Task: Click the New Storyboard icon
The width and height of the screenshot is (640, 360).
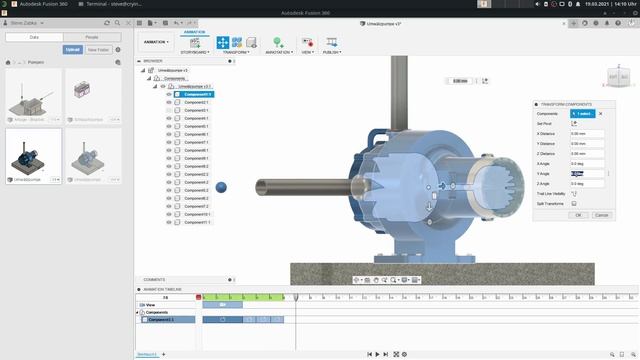Action: tap(195, 43)
